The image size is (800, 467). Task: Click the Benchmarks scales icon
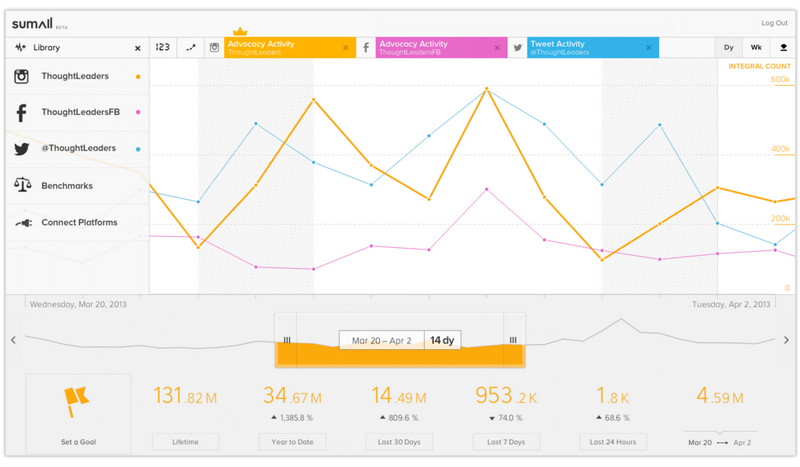tap(22, 185)
